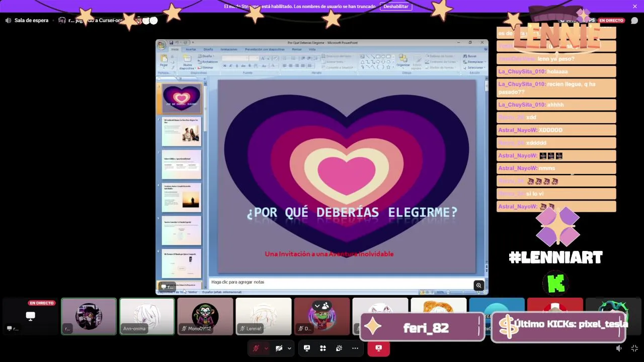
Task: Select slide 4 sunset thumbnail
Action: click(x=182, y=198)
